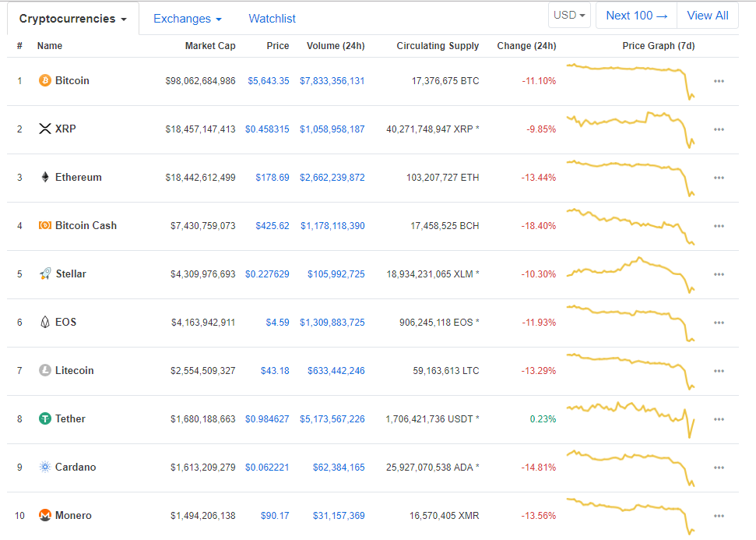The height and width of the screenshot is (540, 756).
Task: Click the Cardano logo icon
Action: point(45,468)
